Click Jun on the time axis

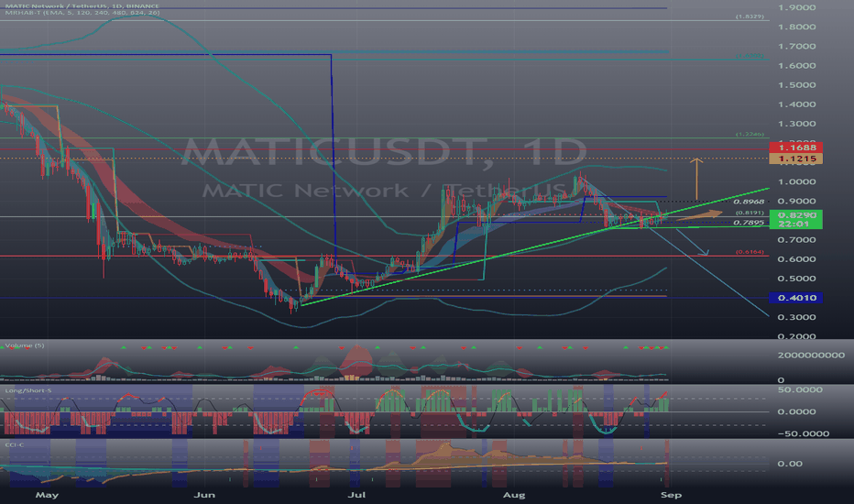(204, 495)
